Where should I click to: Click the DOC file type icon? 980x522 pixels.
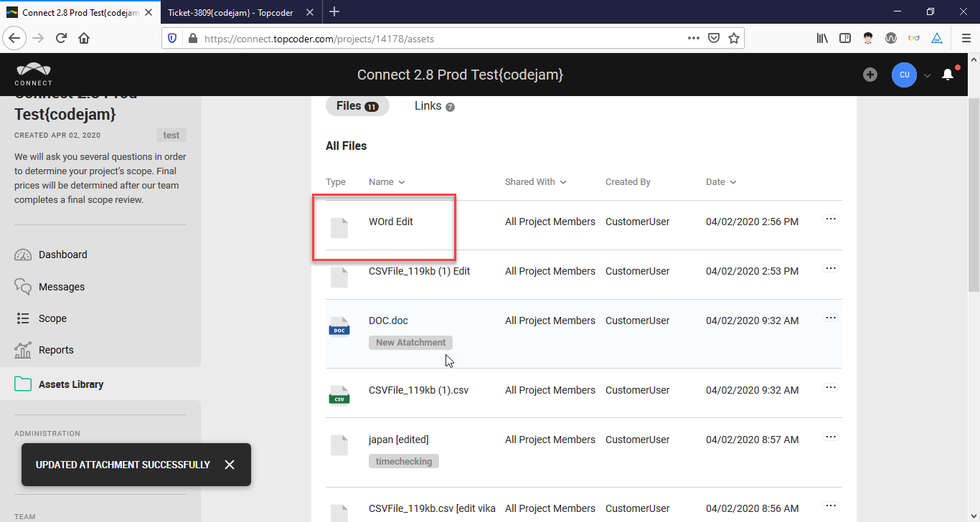[x=339, y=326]
